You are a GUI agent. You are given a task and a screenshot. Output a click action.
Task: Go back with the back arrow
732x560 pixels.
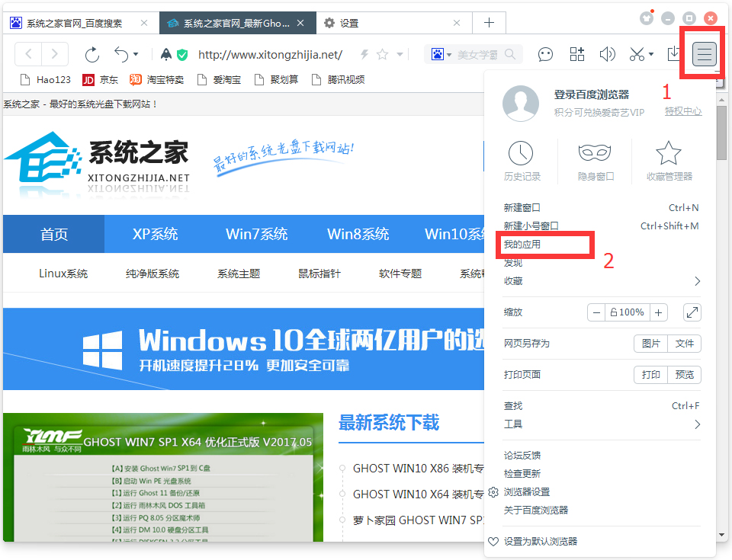point(28,54)
